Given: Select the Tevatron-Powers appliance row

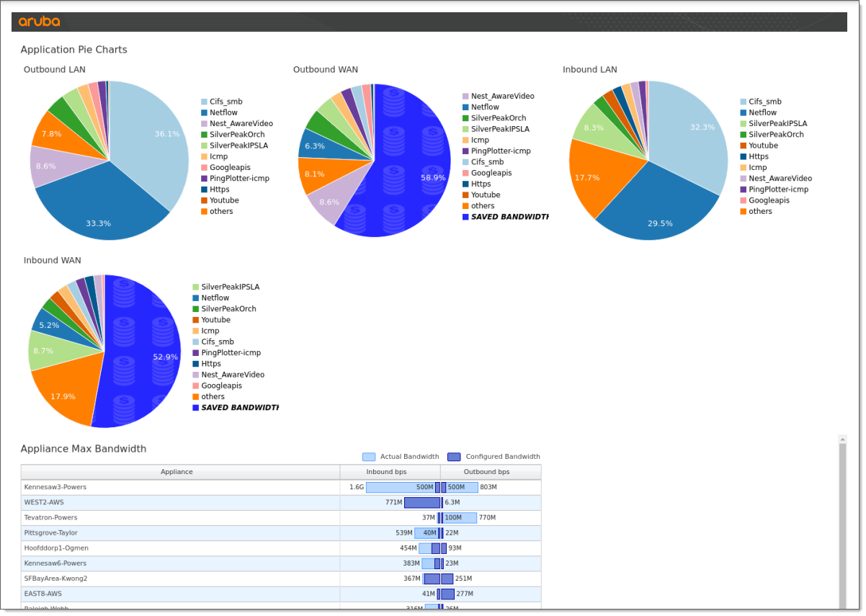Looking at the screenshot, I should click(281, 518).
